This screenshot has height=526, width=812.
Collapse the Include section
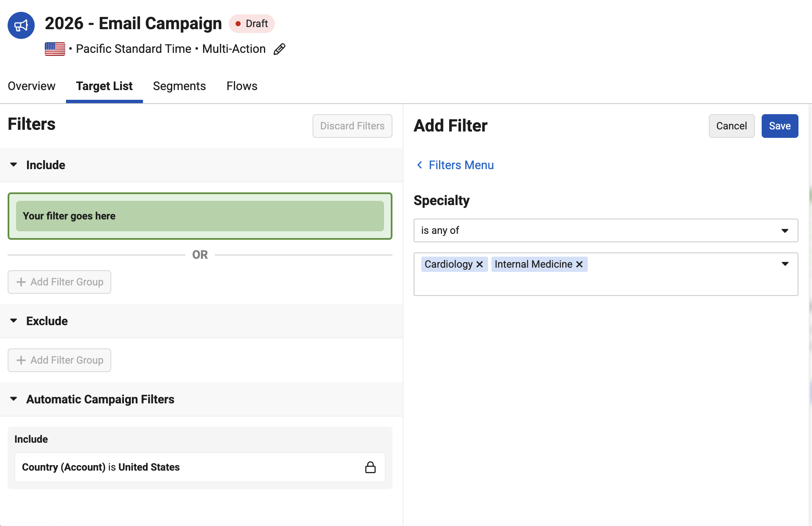14,164
